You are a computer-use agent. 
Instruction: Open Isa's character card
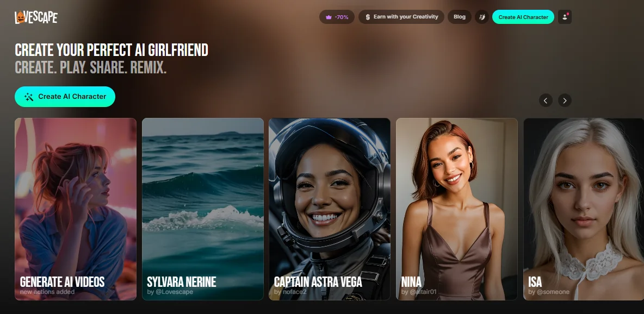point(583,209)
